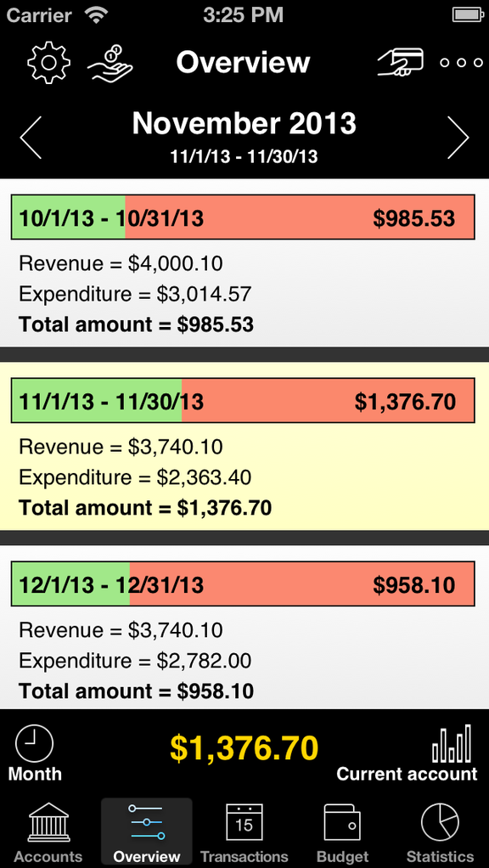Select the Overview tab
The image size is (489, 868).
[147, 832]
